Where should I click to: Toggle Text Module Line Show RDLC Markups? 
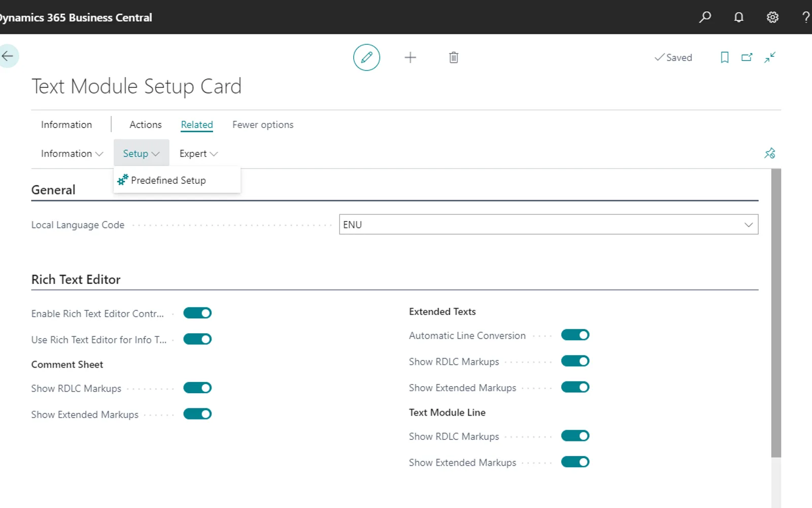[575, 435]
